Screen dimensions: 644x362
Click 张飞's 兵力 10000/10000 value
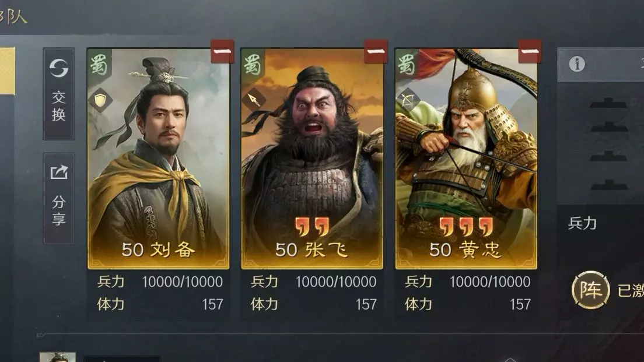click(x=336, y=282)
